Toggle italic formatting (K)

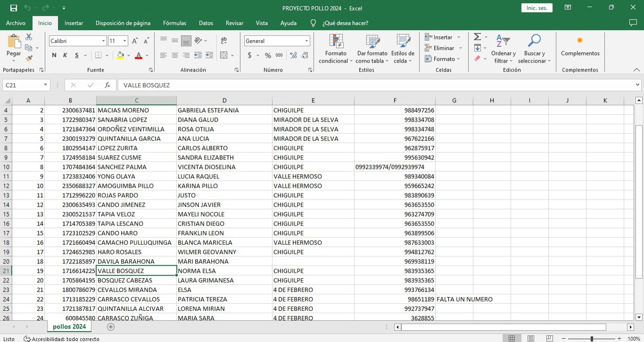(x=65, y=55)
